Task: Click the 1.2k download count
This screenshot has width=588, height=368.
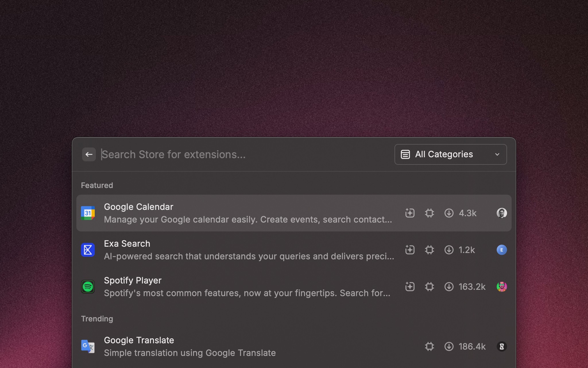Action: click(x=467, y=250)
